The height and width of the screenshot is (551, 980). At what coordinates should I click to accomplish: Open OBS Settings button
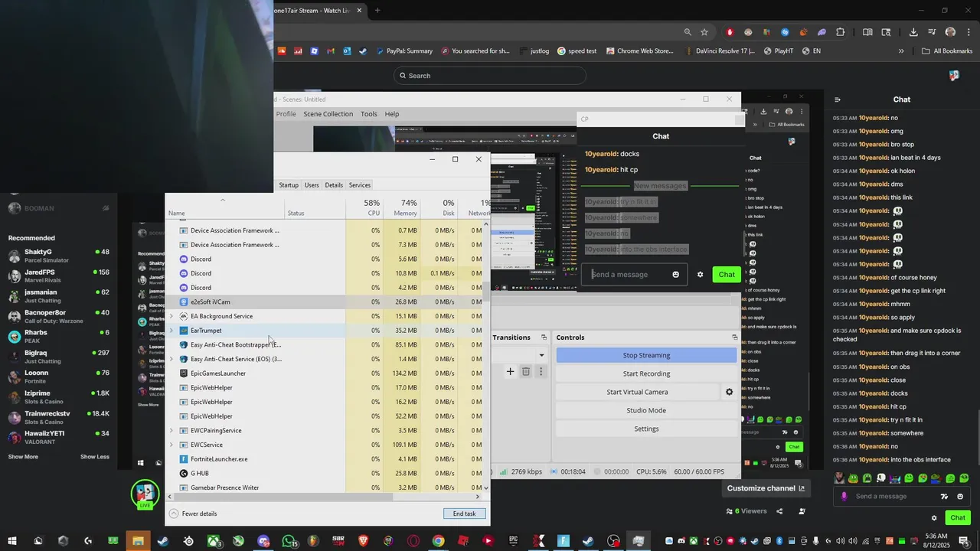[646, 429]
